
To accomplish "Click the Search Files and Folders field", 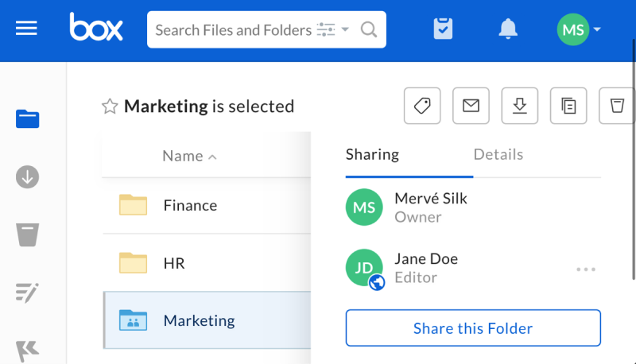I will 233,30.
